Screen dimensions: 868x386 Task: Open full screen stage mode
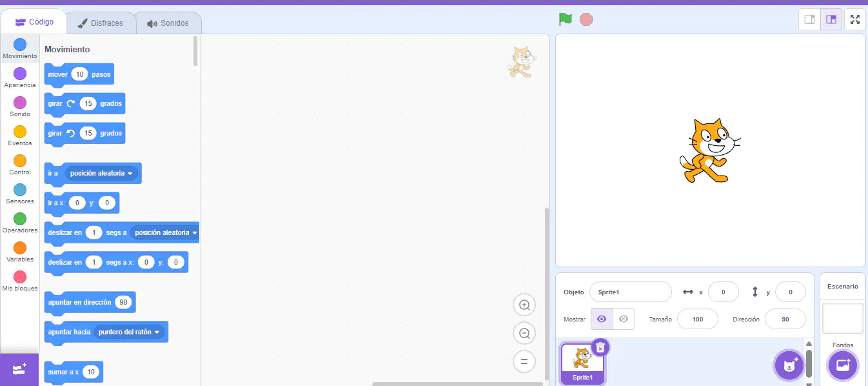click(x=855, y=19)
